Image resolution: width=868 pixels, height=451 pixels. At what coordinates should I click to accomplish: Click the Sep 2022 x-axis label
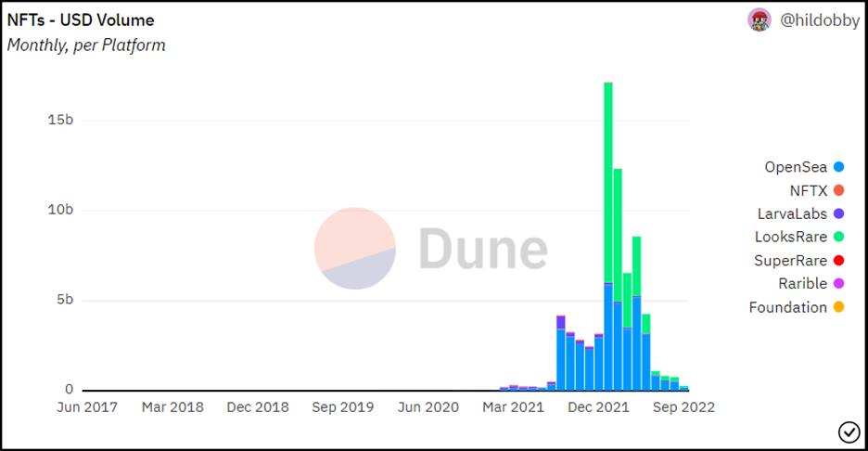click(x=683, y=407)
